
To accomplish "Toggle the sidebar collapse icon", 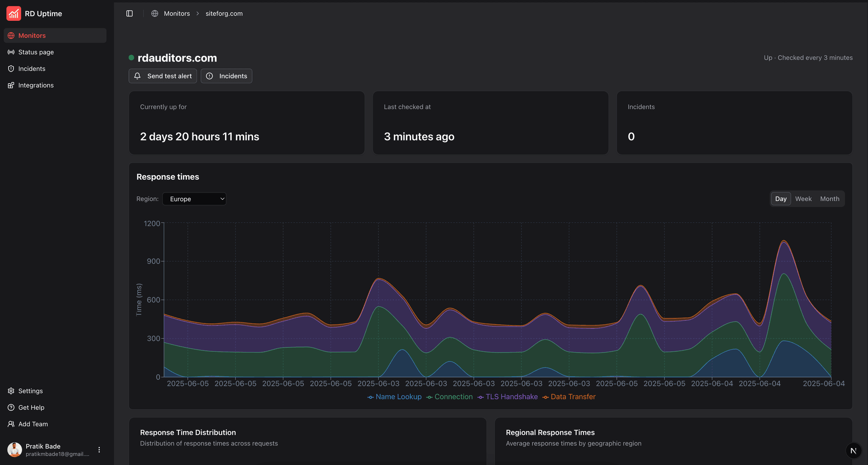I will pyautogui.click(x=130, y=14).
